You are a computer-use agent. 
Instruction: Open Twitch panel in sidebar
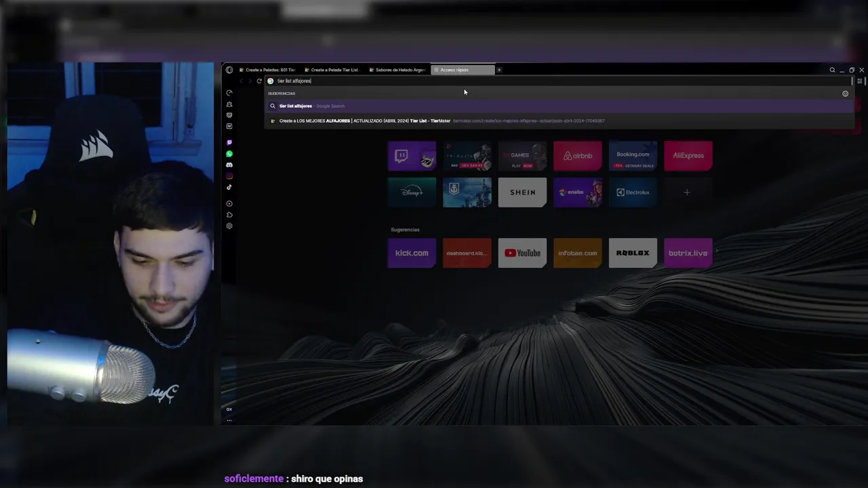[229, 142]
